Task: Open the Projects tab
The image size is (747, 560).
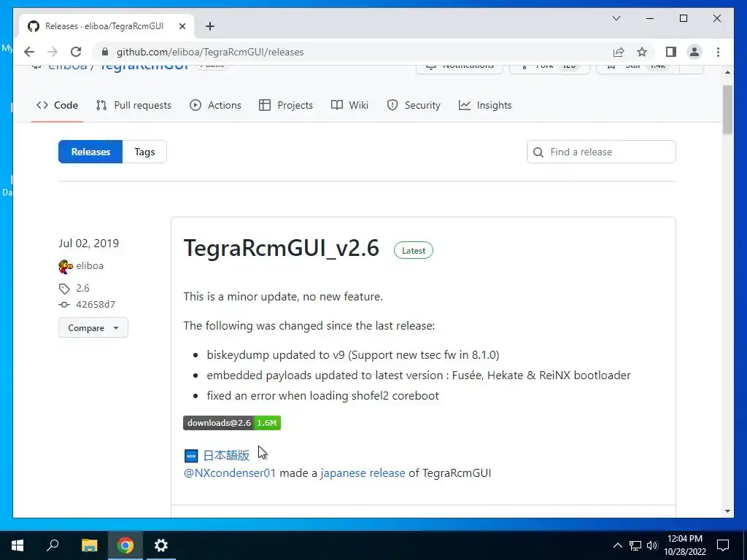Action: click(x=286, y=105)
